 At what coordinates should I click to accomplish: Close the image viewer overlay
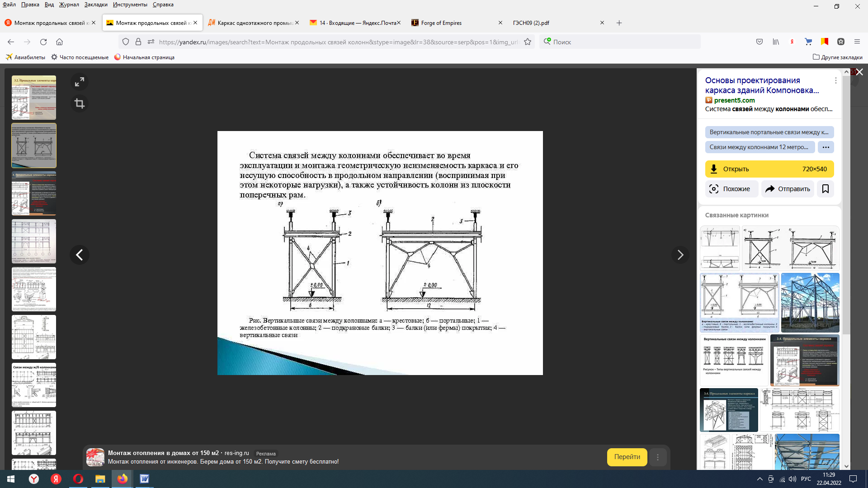[859, 72]
